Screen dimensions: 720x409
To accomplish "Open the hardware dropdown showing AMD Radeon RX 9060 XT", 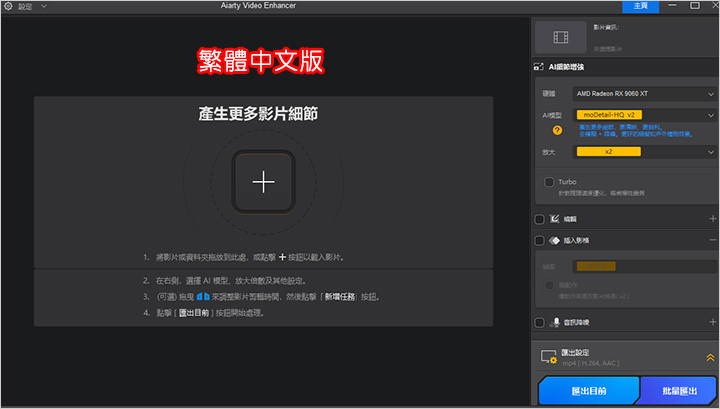I will (644, 94).
